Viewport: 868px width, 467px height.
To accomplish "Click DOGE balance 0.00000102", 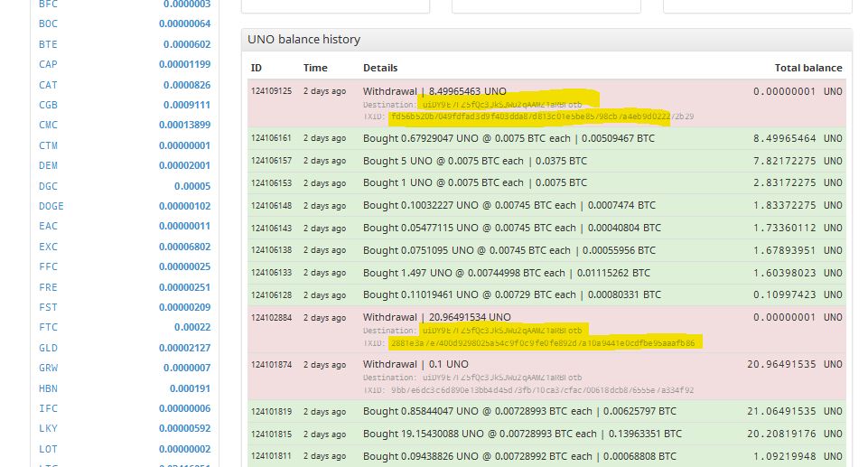I will tap(185, 206).
